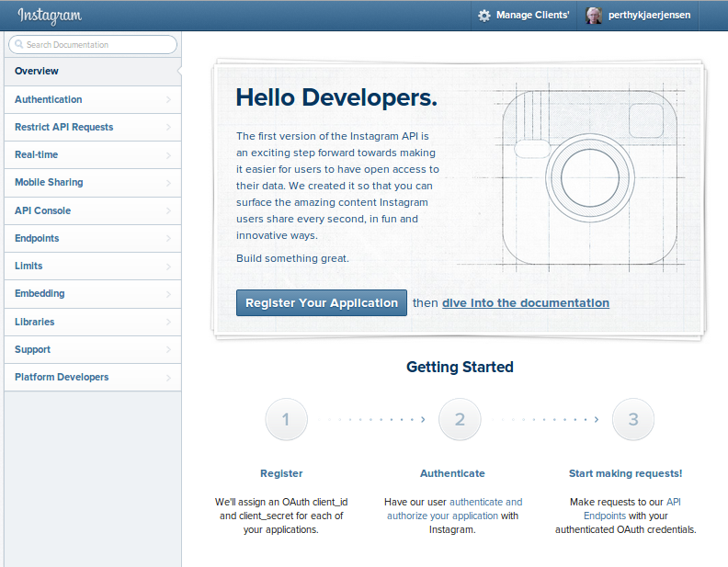Open Manage Clients in the header
The width and height of the screenshot is (728, 567).
point(524,16)
